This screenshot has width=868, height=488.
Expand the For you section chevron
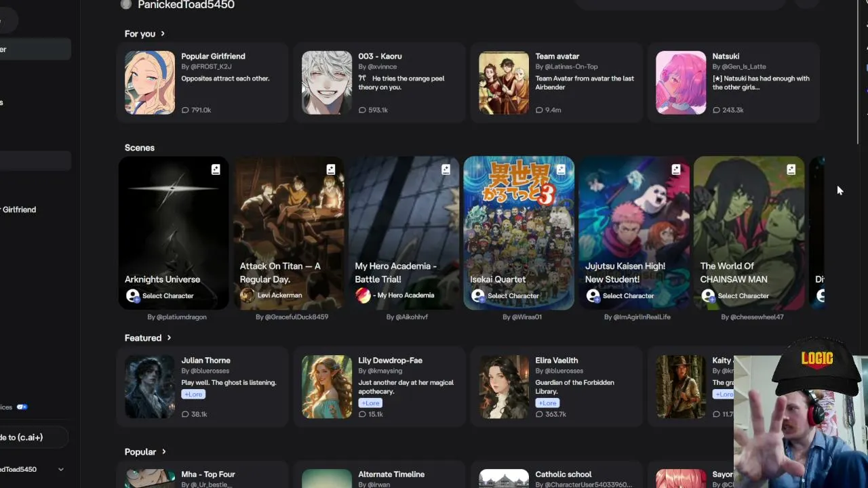(163, 34)
